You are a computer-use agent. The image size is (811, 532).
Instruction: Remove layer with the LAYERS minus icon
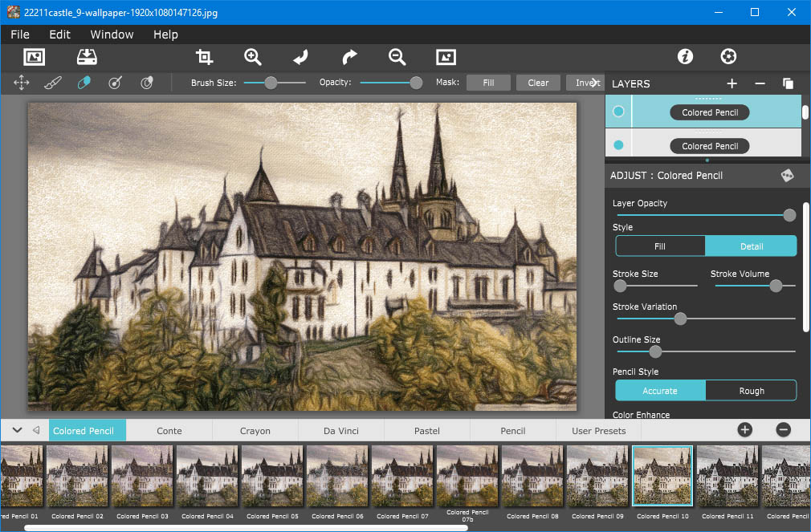tap(760, 83)
